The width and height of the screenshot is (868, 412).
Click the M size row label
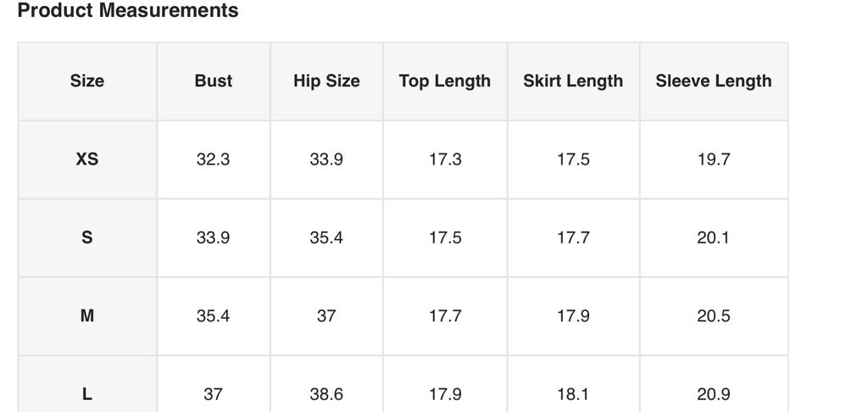point(87,316)
